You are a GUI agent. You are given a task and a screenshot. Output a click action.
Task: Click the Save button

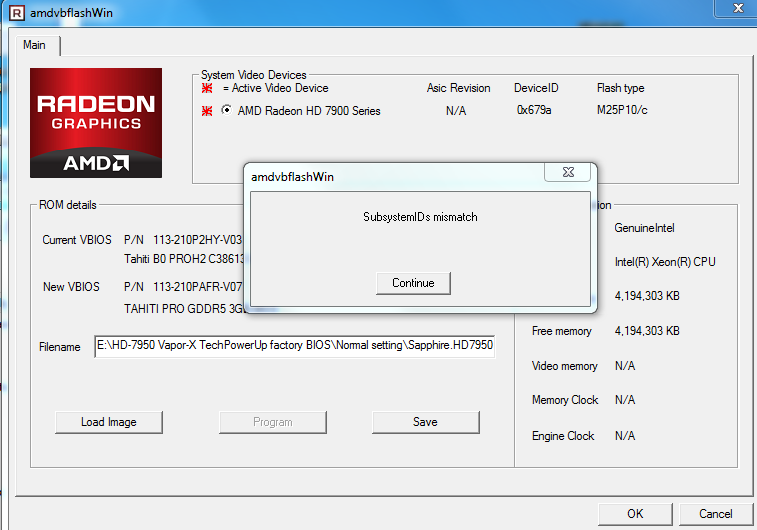click(x=425, y=422)
